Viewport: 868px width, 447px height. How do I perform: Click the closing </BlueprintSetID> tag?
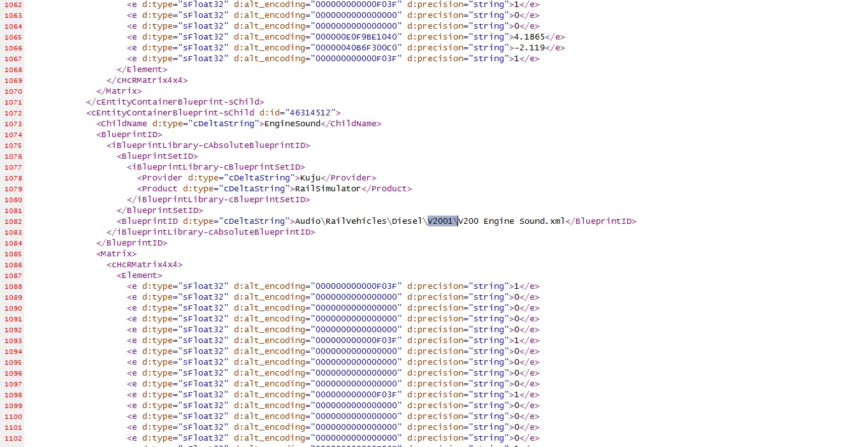(160, 210)
